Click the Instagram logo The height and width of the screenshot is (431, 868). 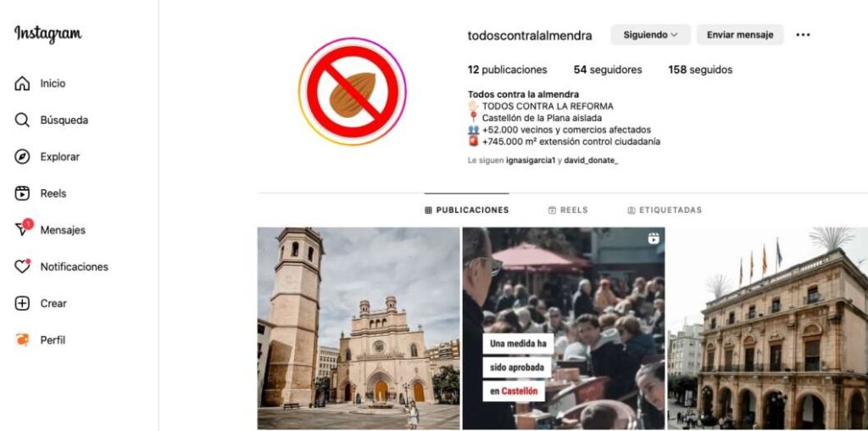point(47,34)
